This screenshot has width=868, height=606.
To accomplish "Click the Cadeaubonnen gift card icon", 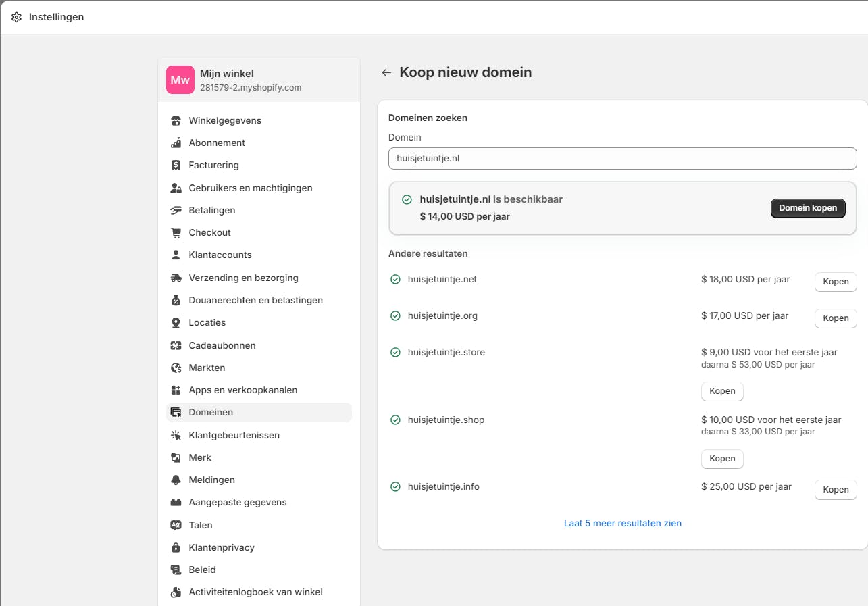I will (176, 346).
